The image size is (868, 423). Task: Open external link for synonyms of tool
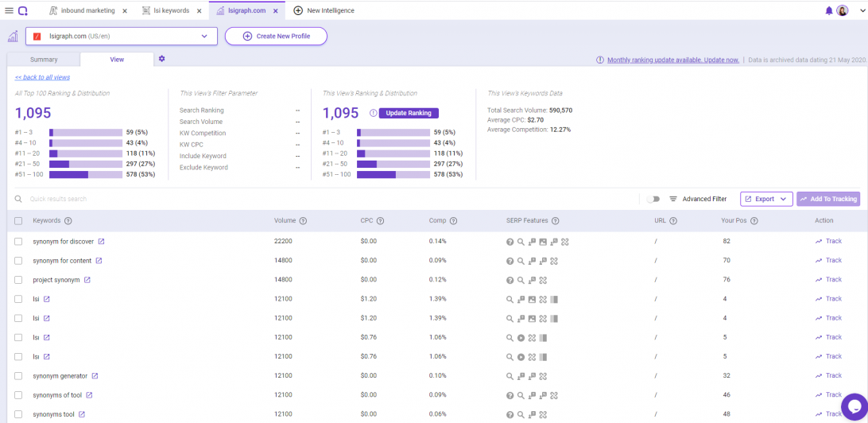coord(89,394)
